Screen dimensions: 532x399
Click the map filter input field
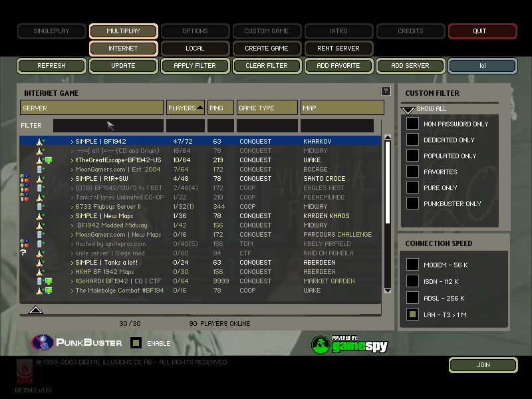[x=337, y=125]
